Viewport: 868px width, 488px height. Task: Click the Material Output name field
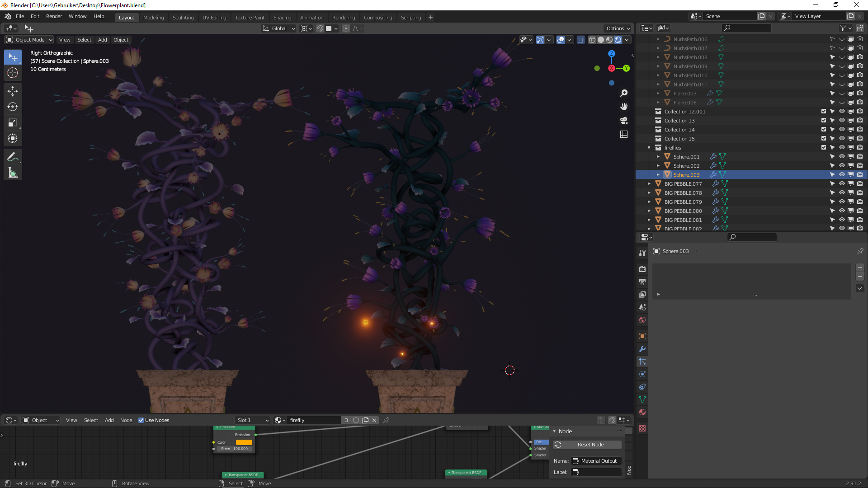(x=599, y=461)
